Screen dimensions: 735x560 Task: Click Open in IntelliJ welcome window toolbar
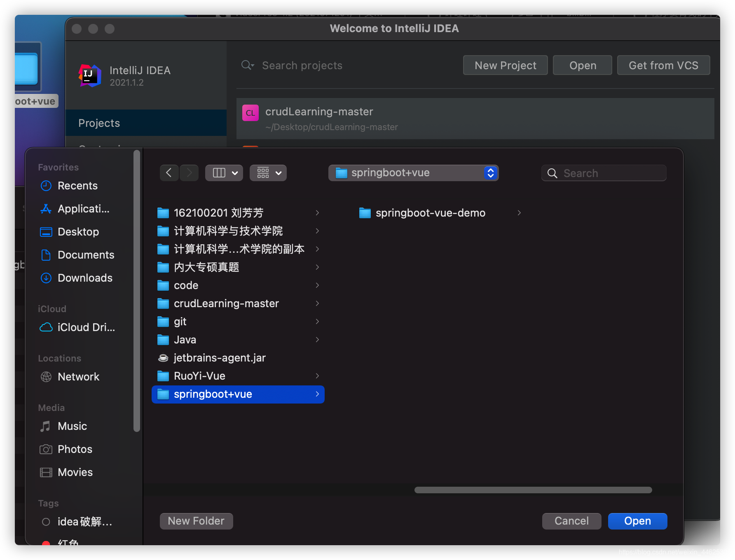583,65
